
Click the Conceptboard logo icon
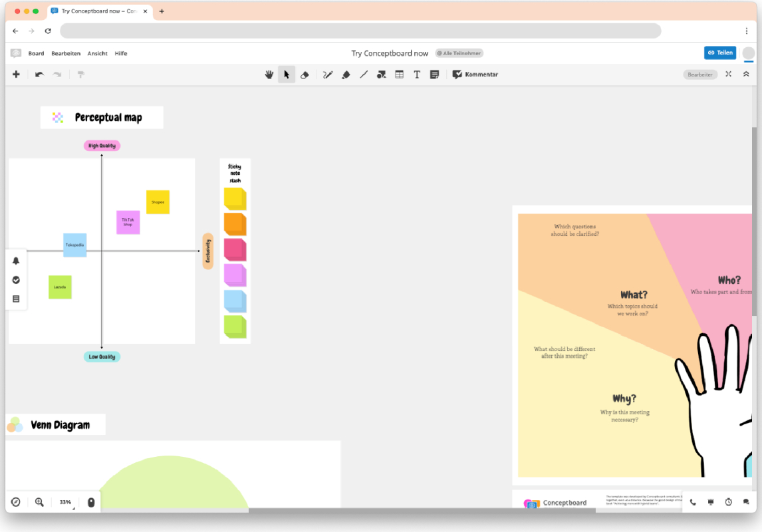(15, 53)
